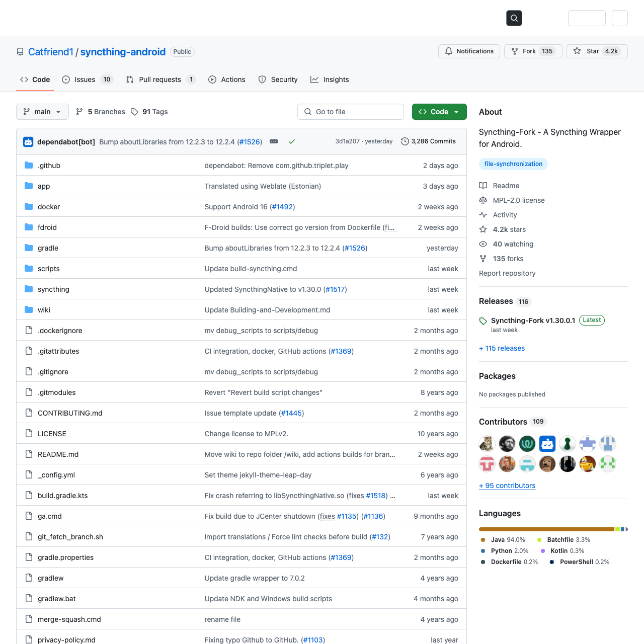Open pull request #1492 link
This screenshot has width=644, height=644.
point(282,207)
